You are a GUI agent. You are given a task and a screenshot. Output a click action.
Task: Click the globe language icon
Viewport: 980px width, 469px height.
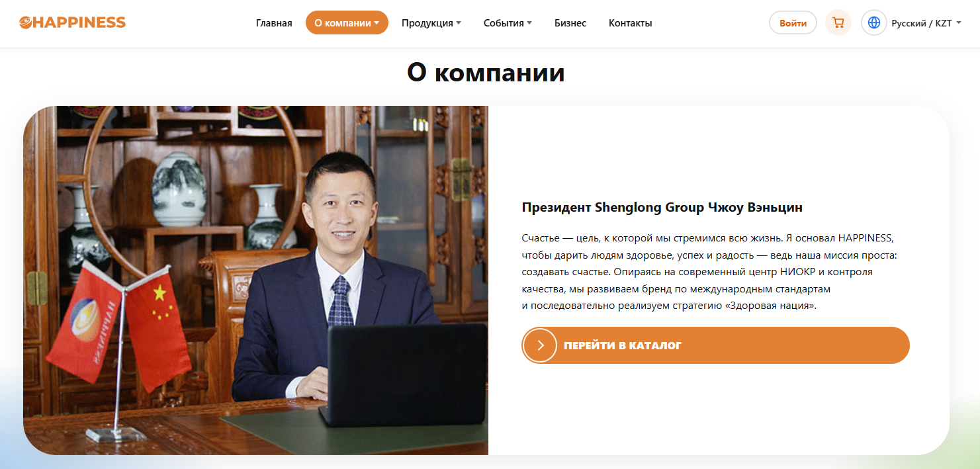coord(874,22)
